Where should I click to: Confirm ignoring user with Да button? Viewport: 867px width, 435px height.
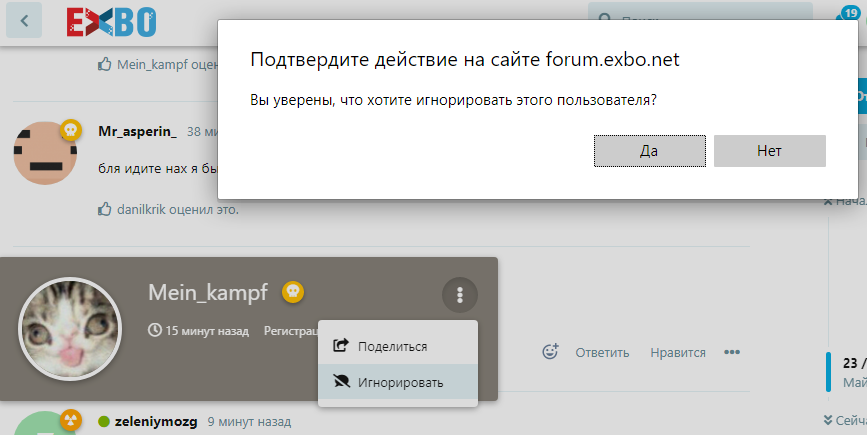pos(650,150)
